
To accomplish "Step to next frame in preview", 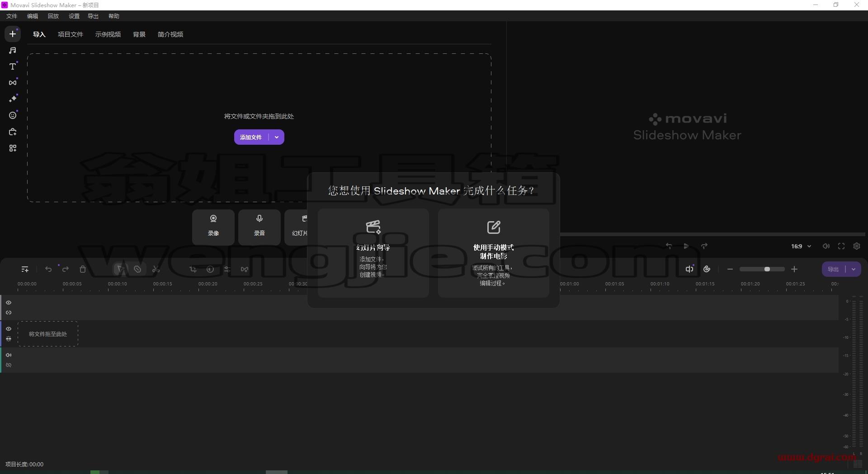I will pos(704,246).
